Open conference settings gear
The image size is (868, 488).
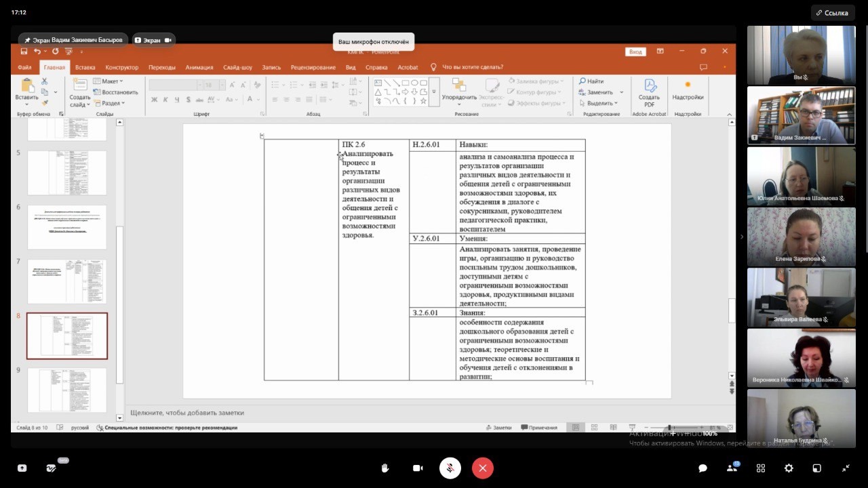click(x=789, y=468)
